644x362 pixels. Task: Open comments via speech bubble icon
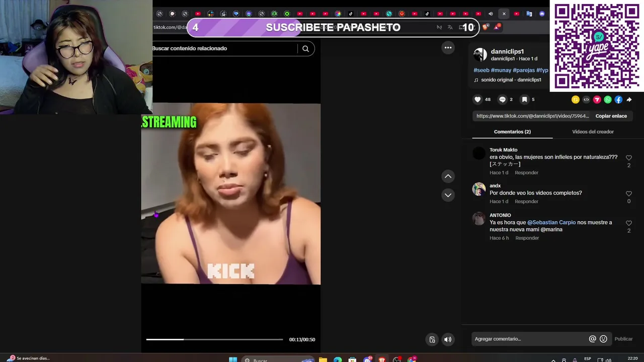[x=502, y=100]
